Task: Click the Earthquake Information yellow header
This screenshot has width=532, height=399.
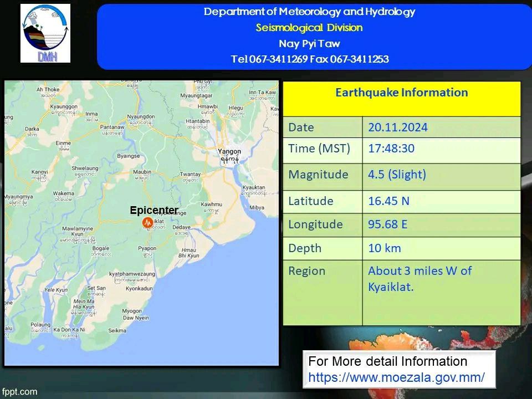Action: 401,93
